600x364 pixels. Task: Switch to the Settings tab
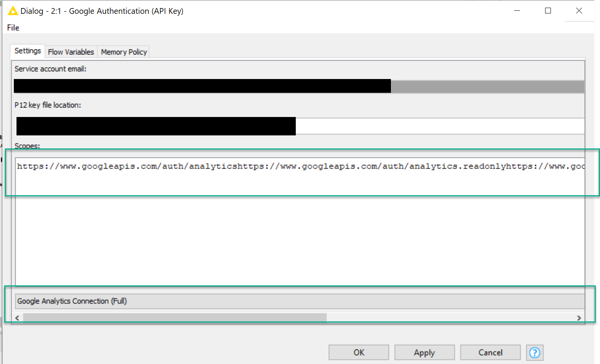click(28, 51)
